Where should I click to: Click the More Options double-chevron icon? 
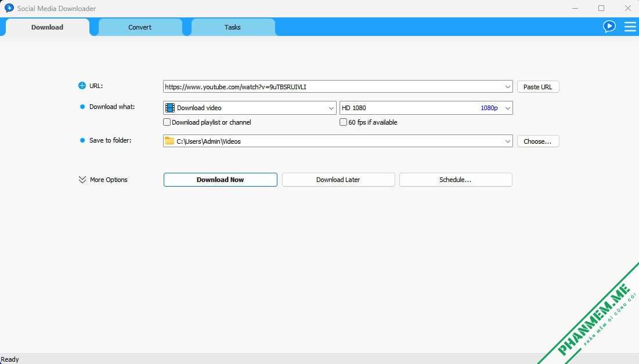click(82, 180)
